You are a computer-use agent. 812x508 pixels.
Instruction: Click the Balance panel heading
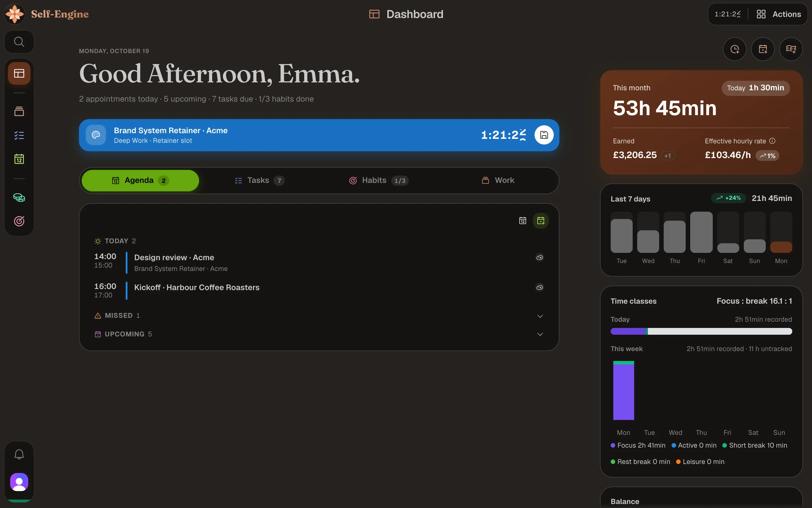625,501
